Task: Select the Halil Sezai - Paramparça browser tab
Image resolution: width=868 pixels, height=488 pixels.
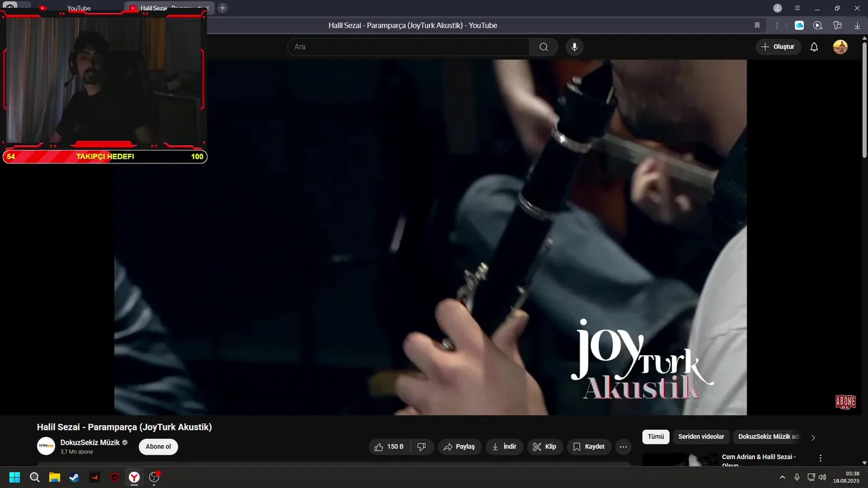Action: click(170, 8)
